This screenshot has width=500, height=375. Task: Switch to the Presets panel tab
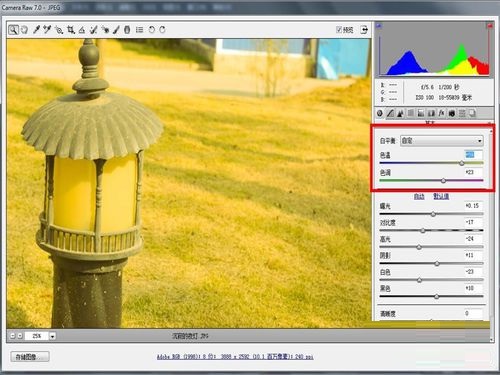(462, 113)
